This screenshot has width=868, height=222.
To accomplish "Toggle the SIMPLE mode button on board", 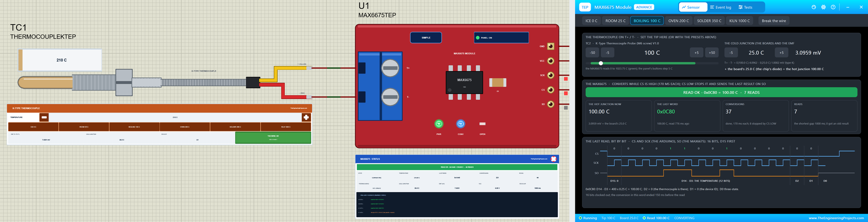I will tap(426, 38).
